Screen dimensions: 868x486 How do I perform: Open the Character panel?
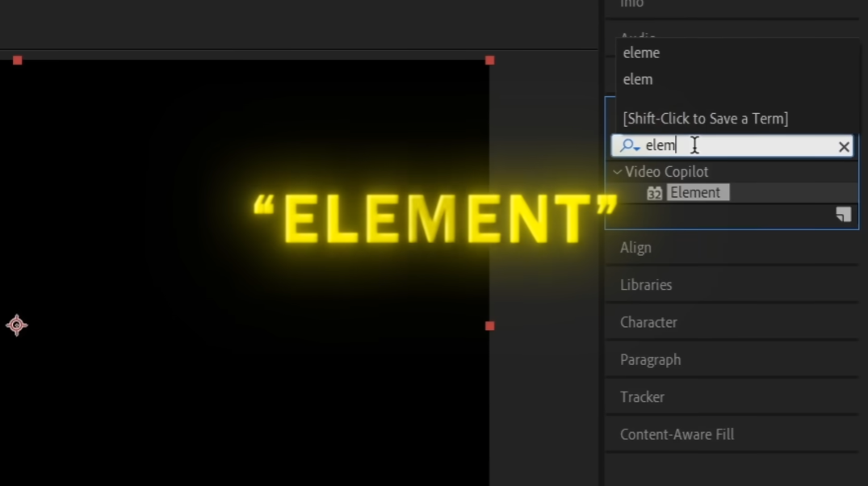648,322
